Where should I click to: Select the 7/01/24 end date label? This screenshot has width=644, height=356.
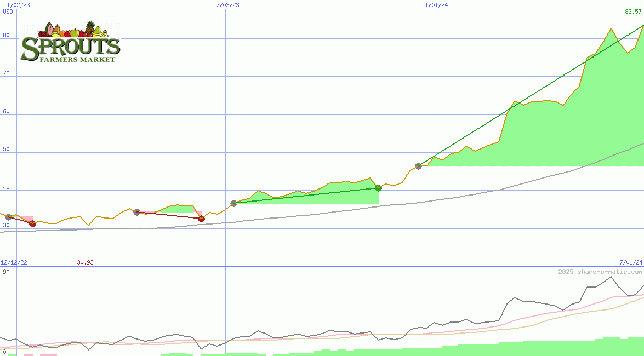point(630,263)
